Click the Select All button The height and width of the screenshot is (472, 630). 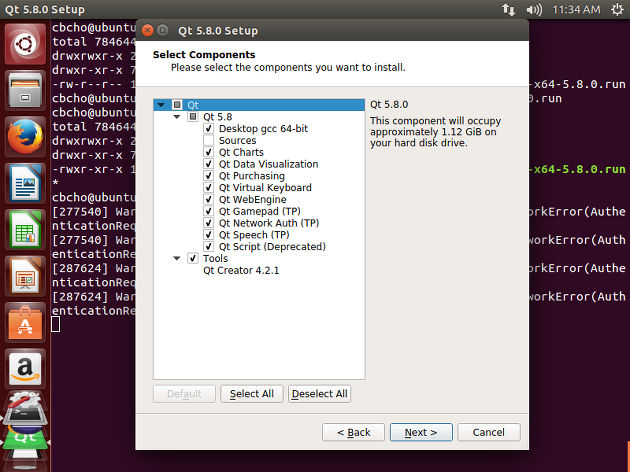(x=252, y=394)
